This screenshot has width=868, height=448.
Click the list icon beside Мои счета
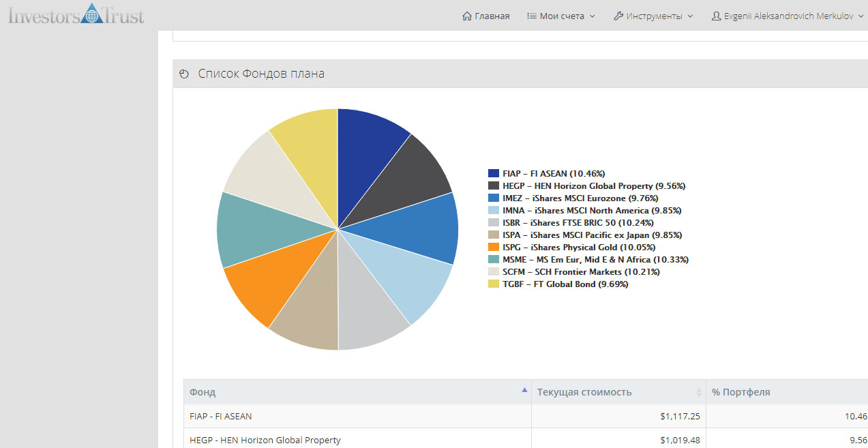click(532, 16)
